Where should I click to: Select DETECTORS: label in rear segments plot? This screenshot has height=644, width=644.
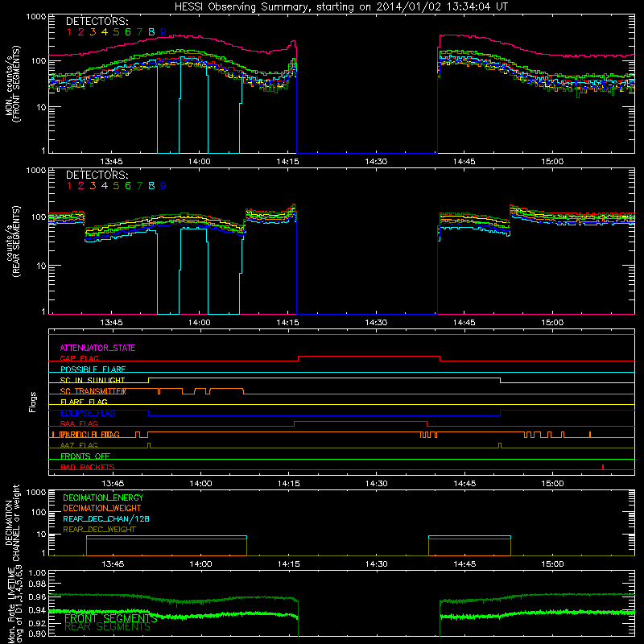tap(97, 175)
